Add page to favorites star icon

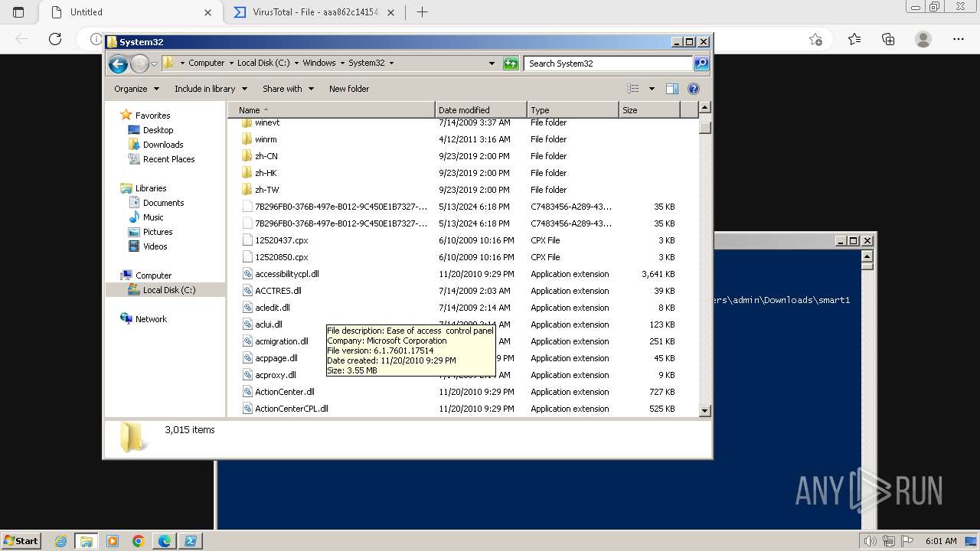[x=815, y=39]
